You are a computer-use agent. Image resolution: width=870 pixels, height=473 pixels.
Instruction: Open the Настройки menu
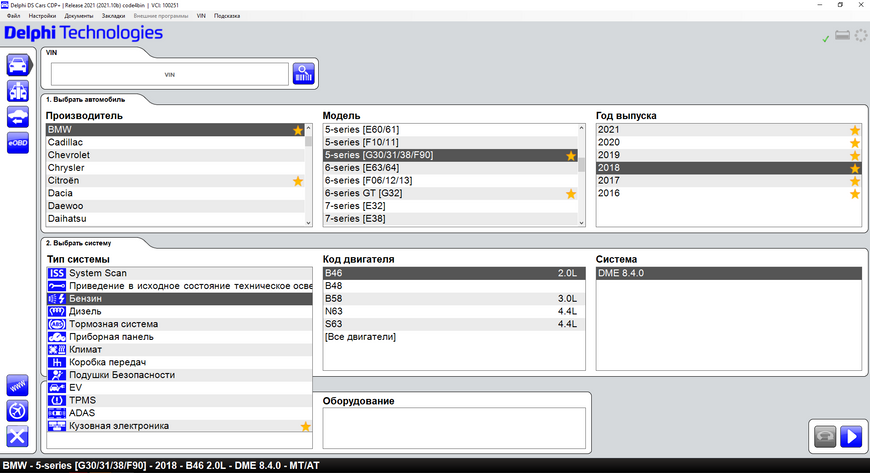[42, 16]
